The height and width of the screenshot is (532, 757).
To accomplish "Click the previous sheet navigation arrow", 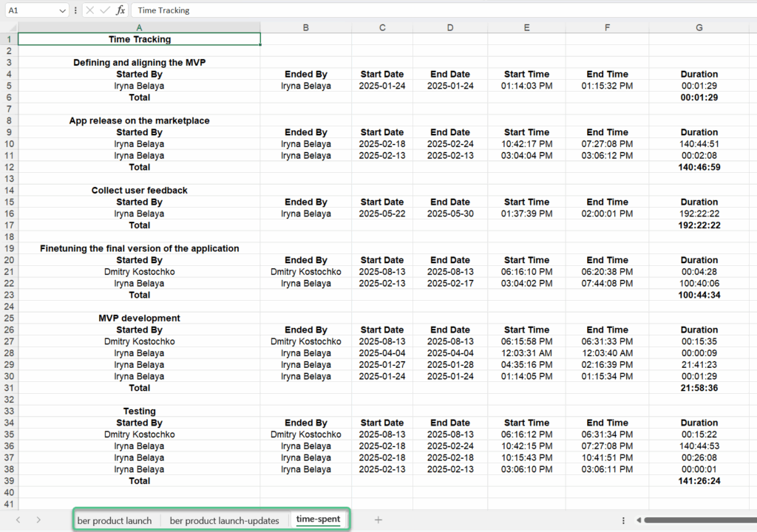I will coord(18,519).
